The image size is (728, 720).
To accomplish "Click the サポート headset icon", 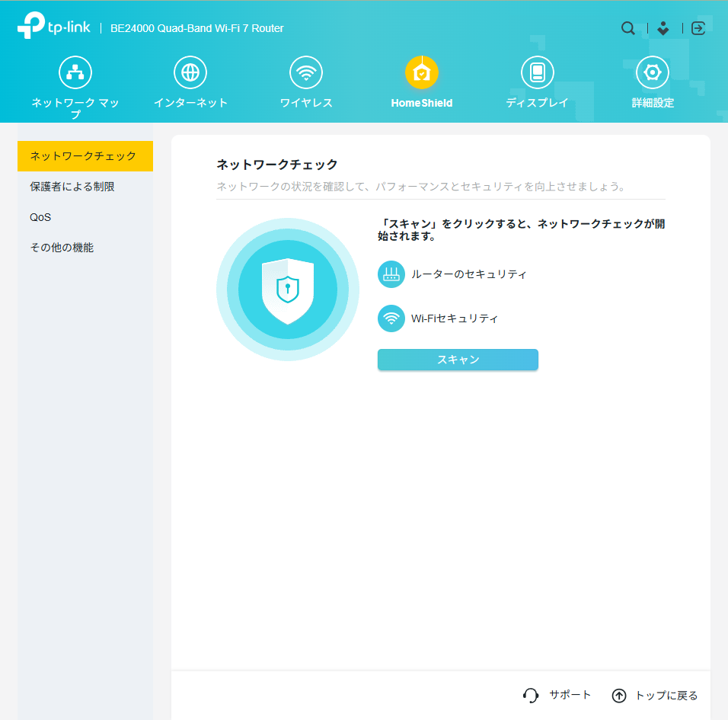I will pyautogui.click(x=531, y=696).
